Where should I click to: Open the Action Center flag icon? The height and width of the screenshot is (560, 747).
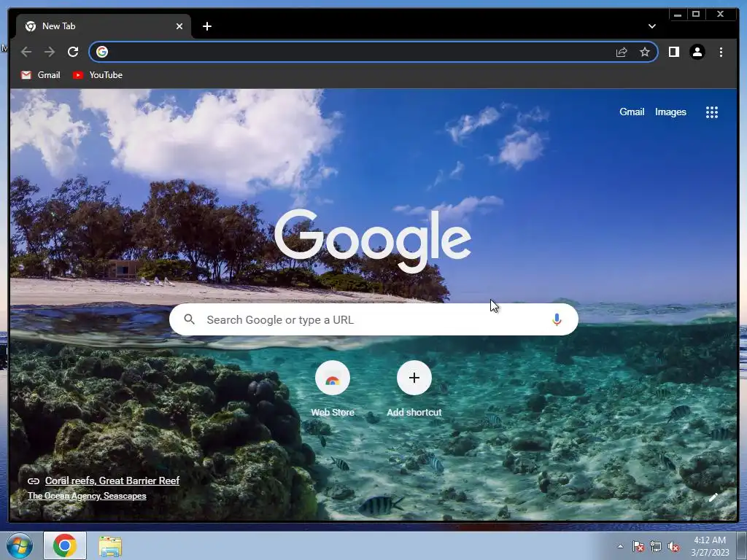coord(638,547)
